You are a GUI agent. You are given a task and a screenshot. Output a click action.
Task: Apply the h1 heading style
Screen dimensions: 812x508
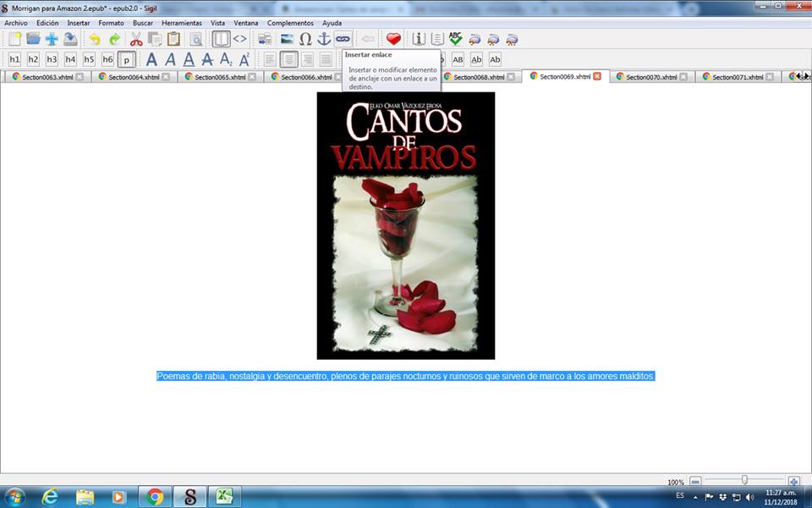14,59
